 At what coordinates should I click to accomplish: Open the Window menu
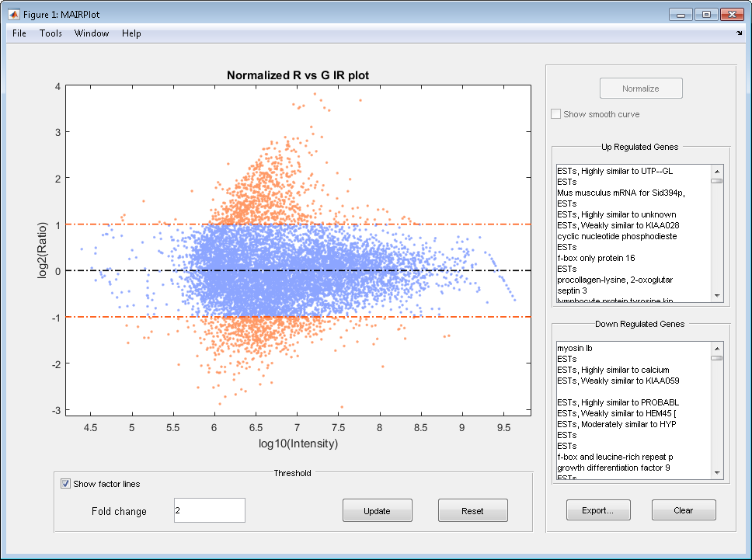(x=92, y=33)
